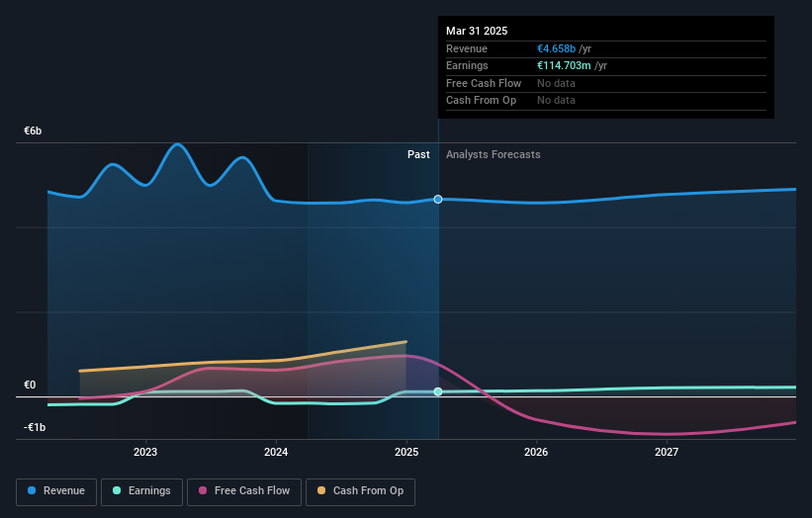This screenshot has height=518, width=812.
Task: Toggle the Earnings legend button
Action: [141, 491]
